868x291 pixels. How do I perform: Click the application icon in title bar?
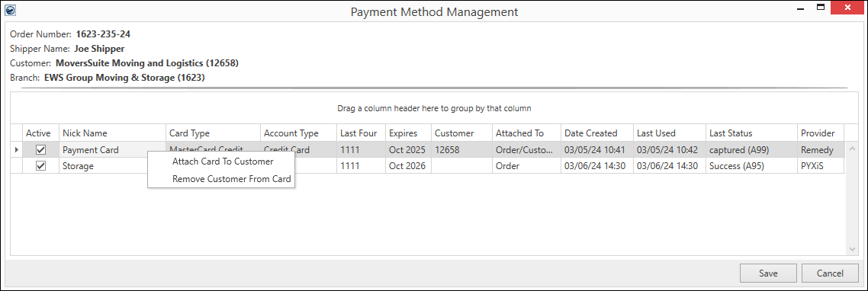pos(10,10)
